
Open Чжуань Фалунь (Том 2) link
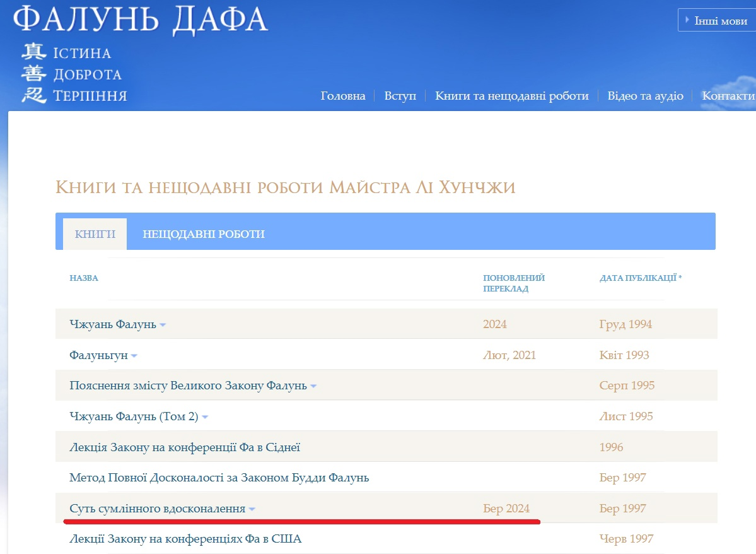pyautogui.click(x=134, y=416)
